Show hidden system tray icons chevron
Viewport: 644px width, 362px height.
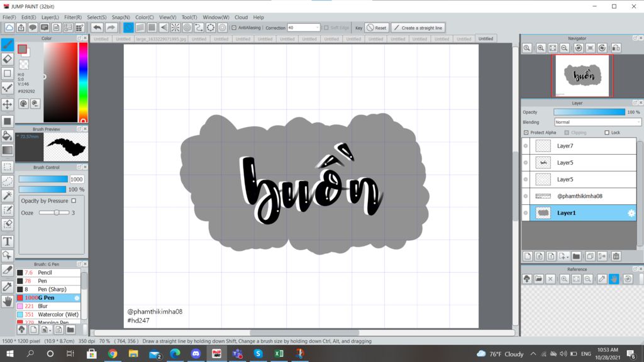click(x=533, y=354)
